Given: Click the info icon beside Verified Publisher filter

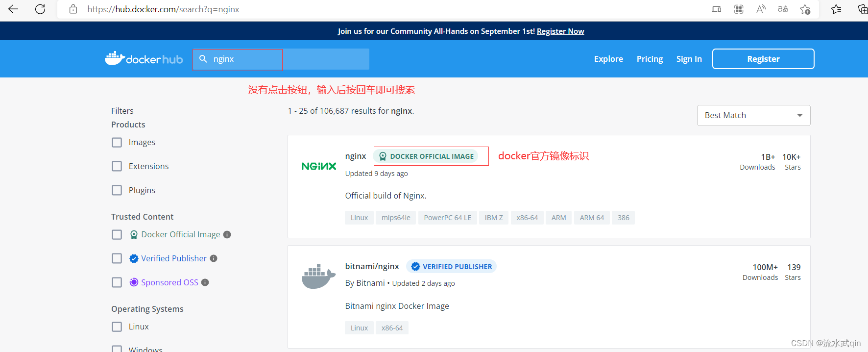Looking at the screenshot, I should pyautogui.click(x=214, y=258).
